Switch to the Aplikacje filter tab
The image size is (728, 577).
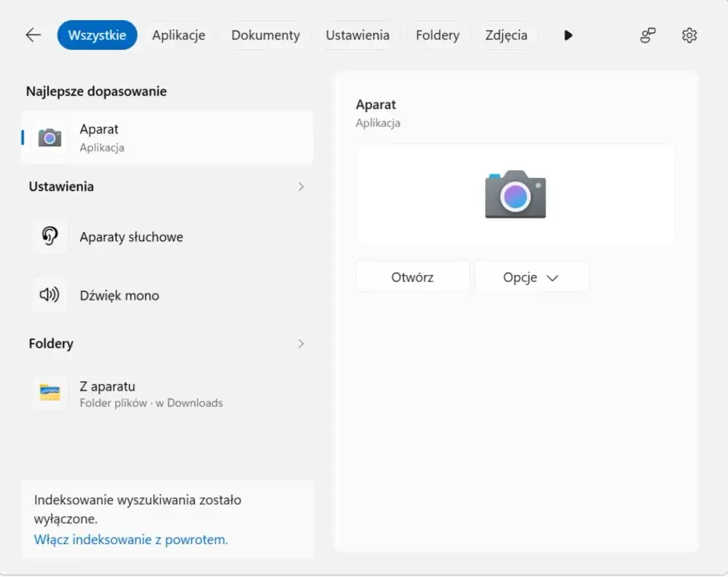click(x=179, y=35)
